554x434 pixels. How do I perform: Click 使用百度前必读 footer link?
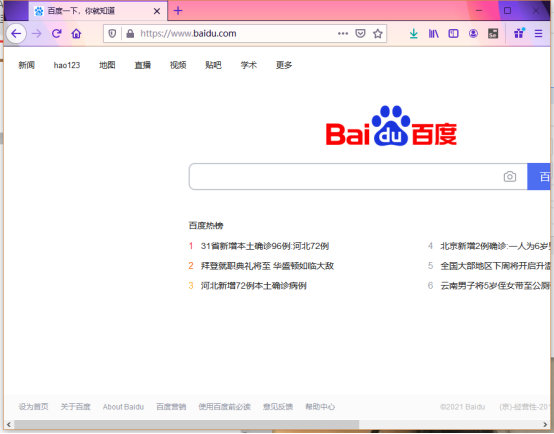pos(224,407)
